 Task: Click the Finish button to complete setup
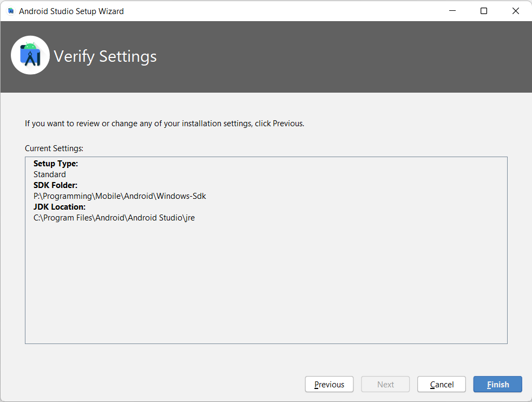tap(497, 384)
